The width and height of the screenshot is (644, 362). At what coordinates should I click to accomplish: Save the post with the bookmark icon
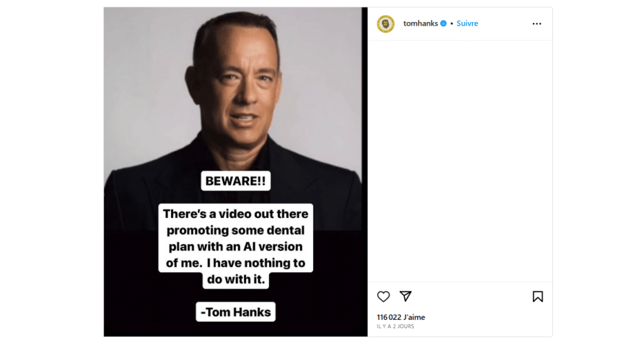(538, 297)
